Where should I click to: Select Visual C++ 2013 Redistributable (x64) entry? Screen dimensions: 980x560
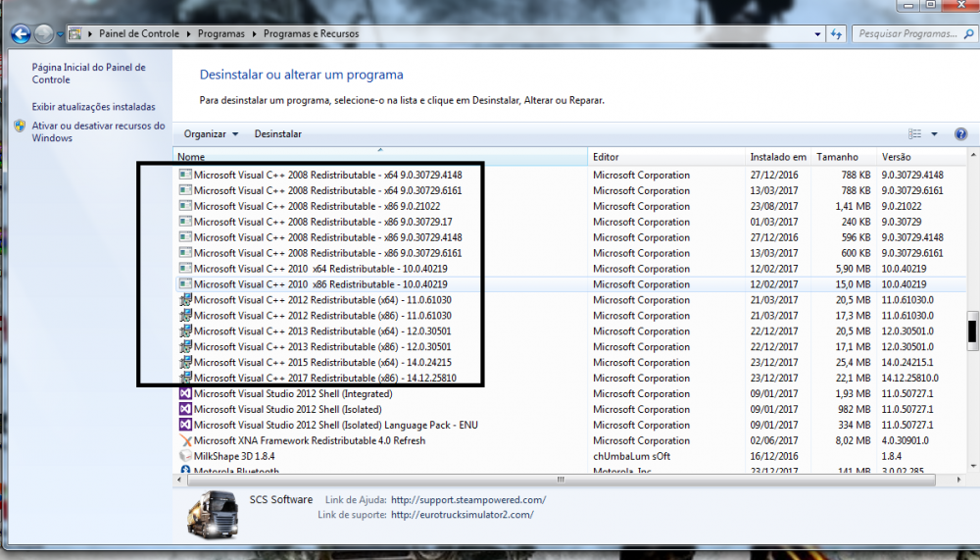pos(321,331)
